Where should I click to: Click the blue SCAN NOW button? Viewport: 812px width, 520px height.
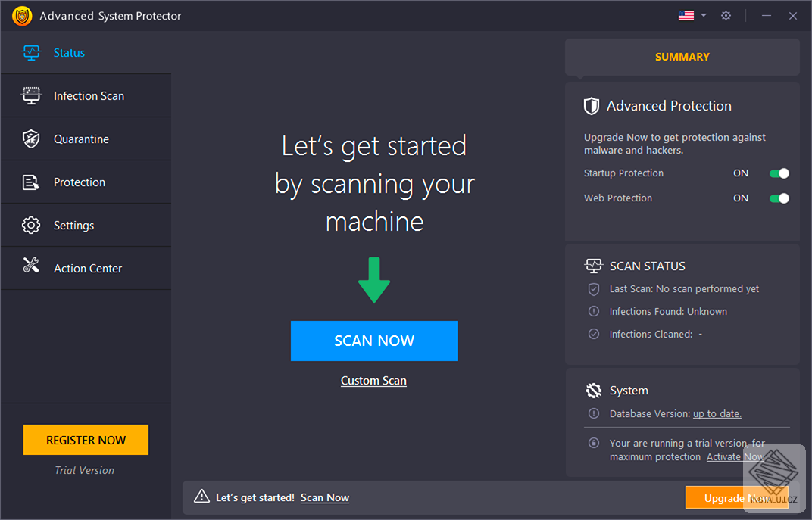374,341
